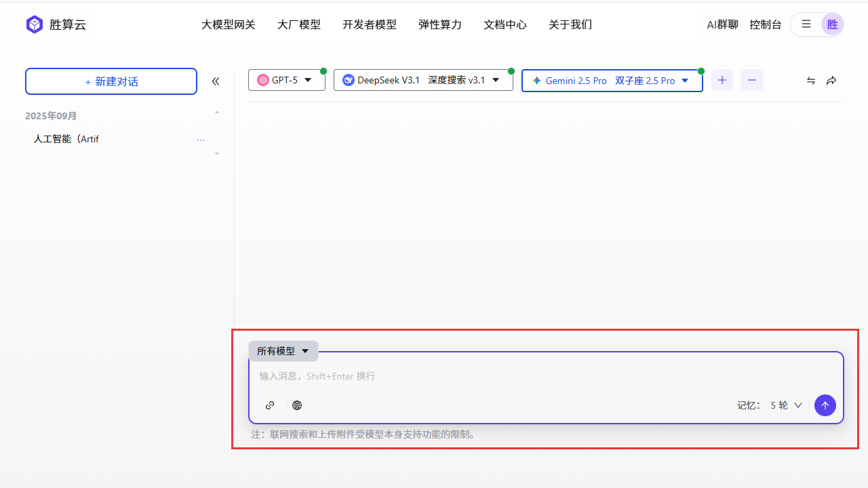Click the minus icon to remove model
This screenshot has width=868, height=488.
tap(752, 80)
